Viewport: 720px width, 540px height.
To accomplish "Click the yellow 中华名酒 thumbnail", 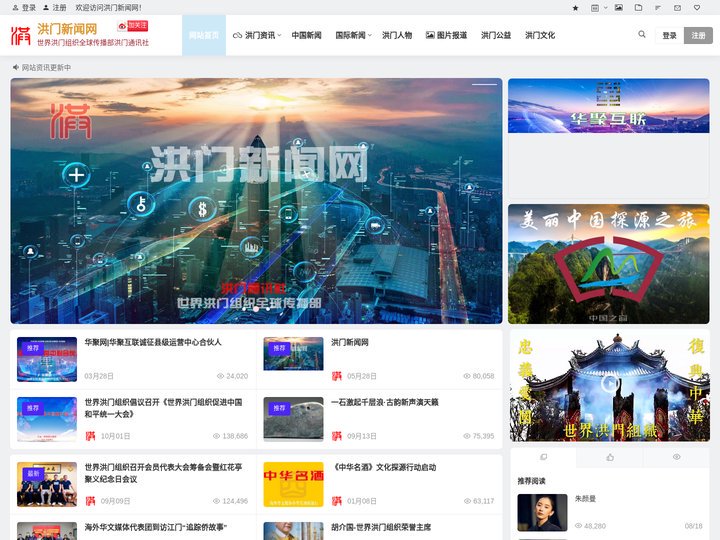I will 293,484.
